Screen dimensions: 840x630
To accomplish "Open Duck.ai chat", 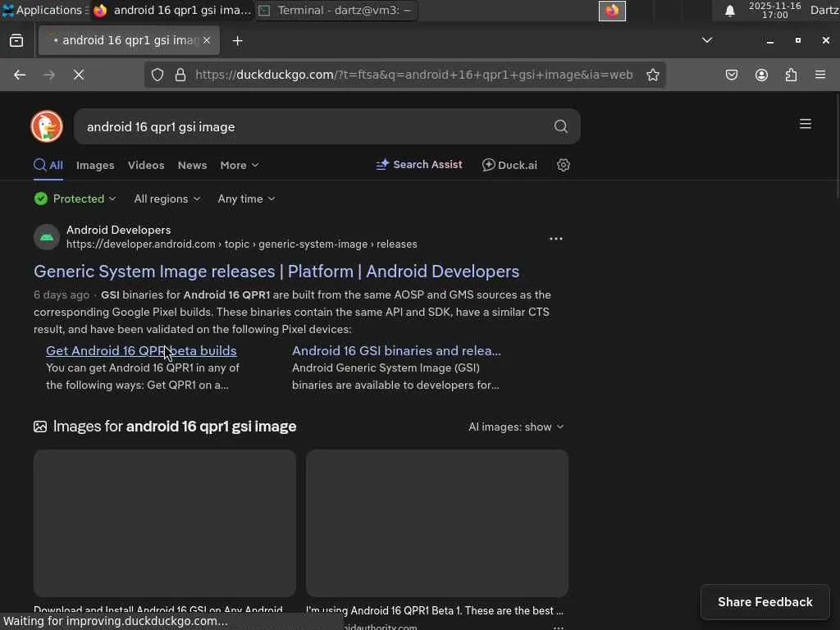I will pyautogui.click(x=509, y=165).
